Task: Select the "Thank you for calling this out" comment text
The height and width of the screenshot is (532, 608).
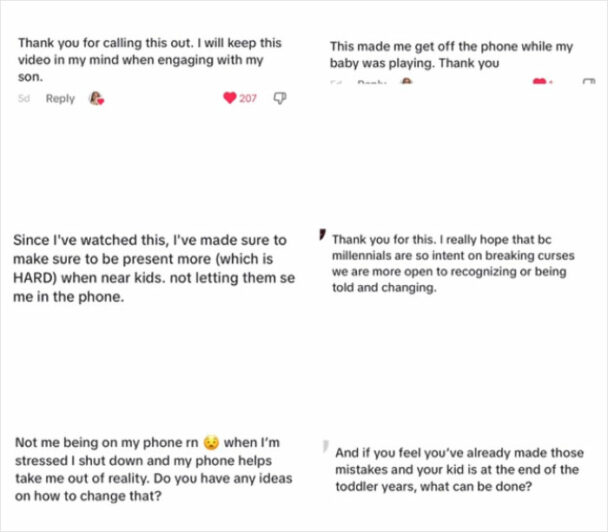Action: [150, 58]
